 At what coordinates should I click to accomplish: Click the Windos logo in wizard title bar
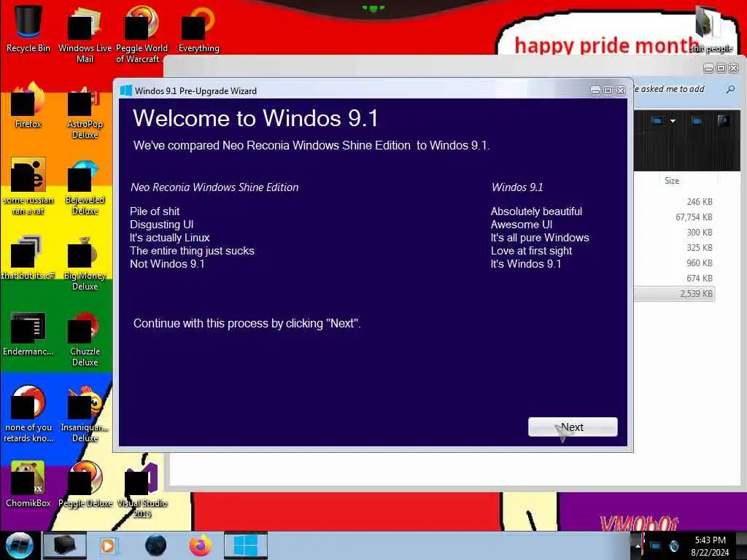(x=125, y=90)
